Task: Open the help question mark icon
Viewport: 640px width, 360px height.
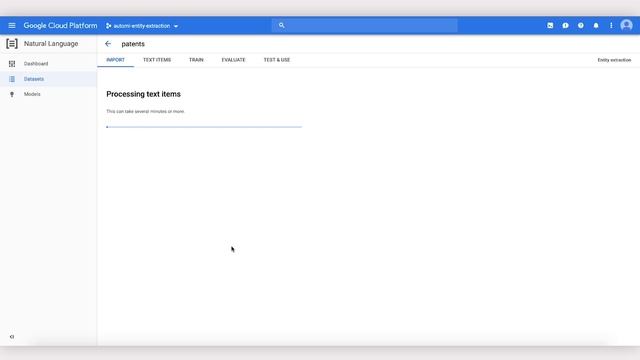Action: 580,26
